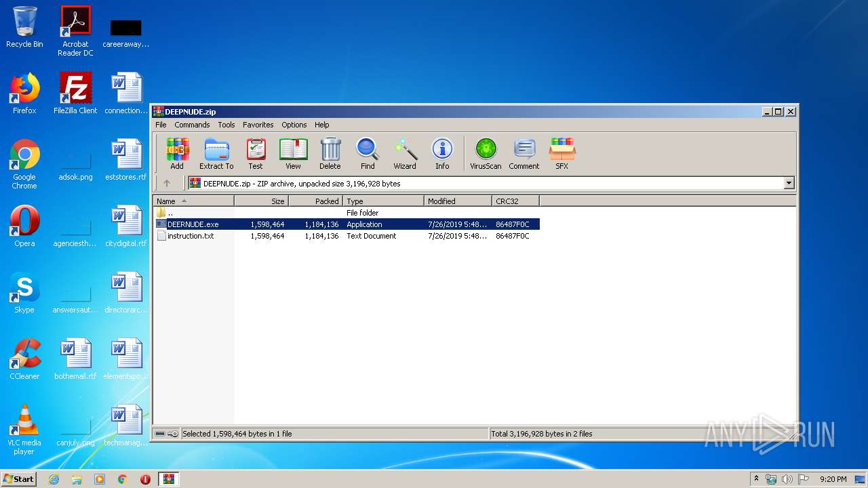Select Opera desktop icon

pyautogui.click(x=24, y=226)
